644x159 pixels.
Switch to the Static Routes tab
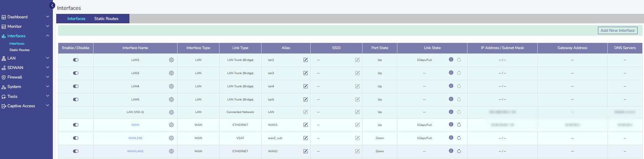[106, 19]
